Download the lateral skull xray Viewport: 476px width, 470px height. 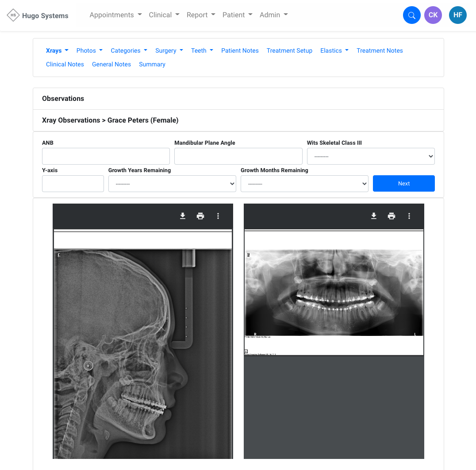pyautogui.click(x=183, y=216)
